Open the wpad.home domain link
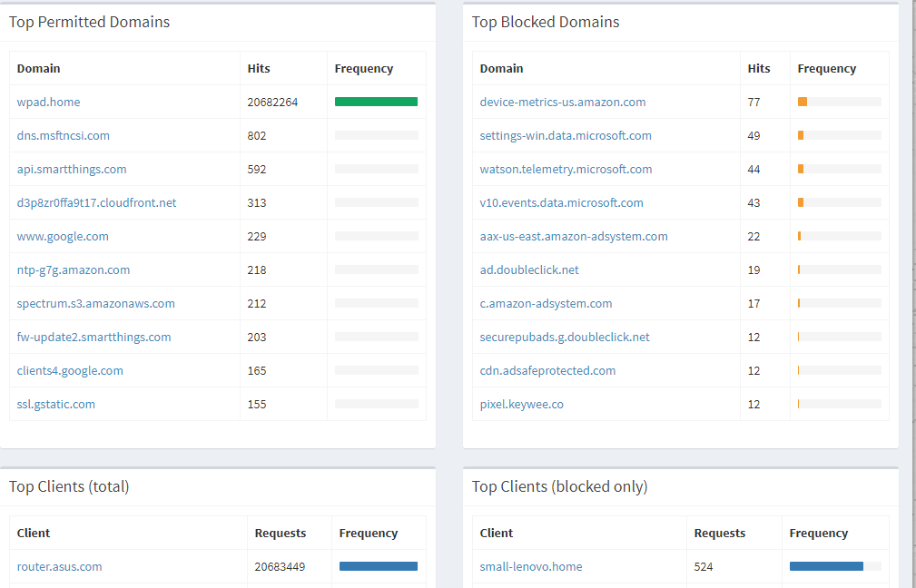 pyautogui.click(x=48, y=102)
